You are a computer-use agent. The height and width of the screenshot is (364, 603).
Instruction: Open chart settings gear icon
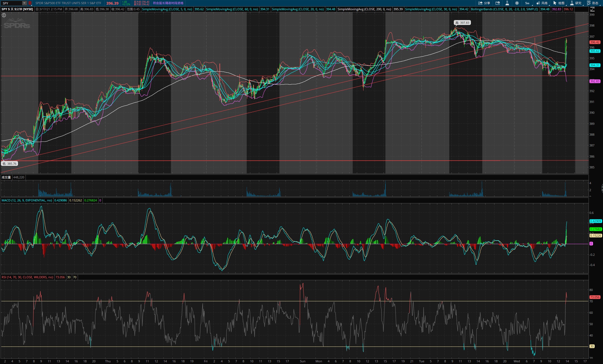(x=517, y=3)
